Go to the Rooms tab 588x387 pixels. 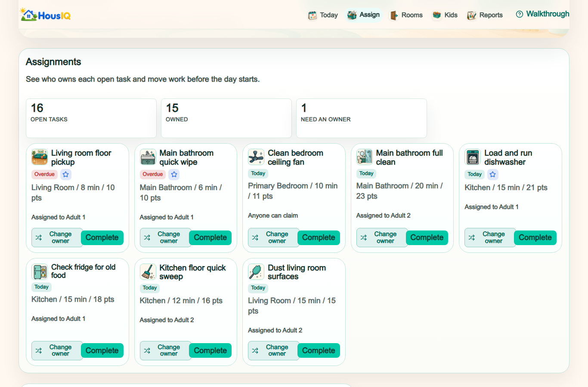tap(406, 15)
